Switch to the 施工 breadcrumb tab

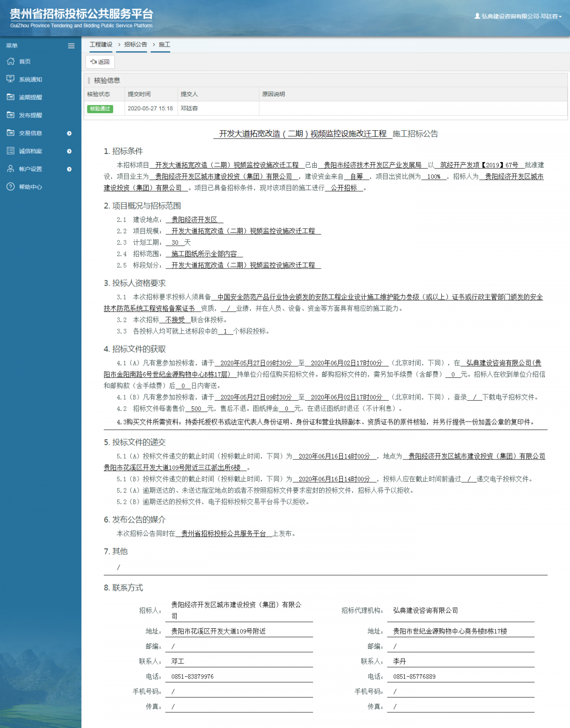tap(164, 44)
